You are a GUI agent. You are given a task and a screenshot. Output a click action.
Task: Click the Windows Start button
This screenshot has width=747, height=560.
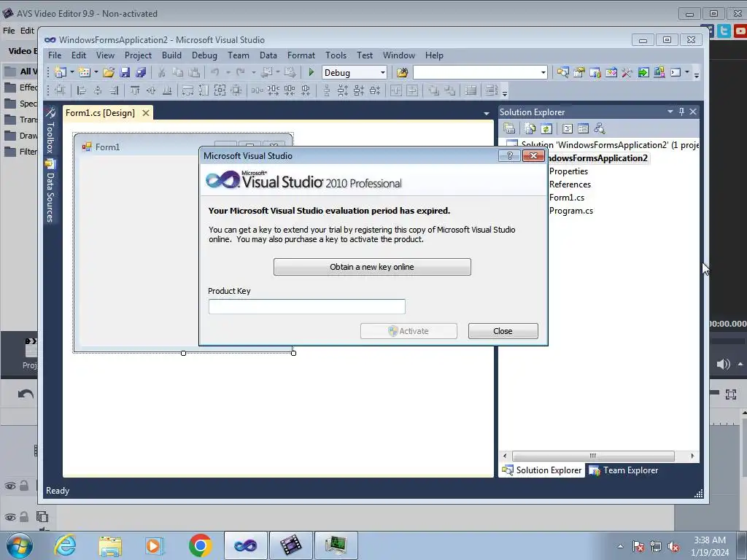pyautogui.click(x=19, y=545)
